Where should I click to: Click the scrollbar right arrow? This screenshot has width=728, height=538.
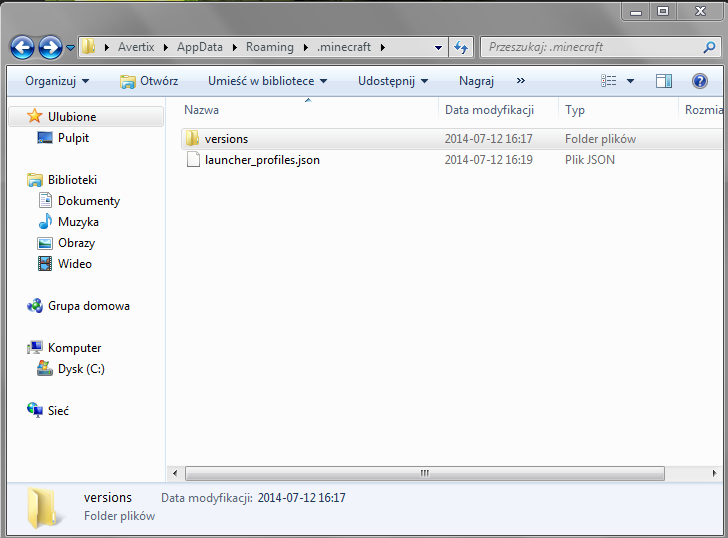click(714, 473)
